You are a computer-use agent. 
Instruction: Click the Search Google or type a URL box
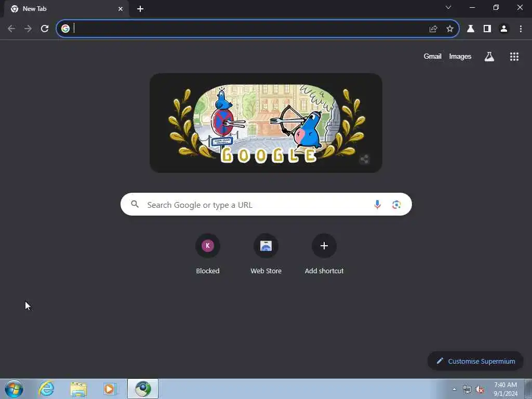(266, 204)
